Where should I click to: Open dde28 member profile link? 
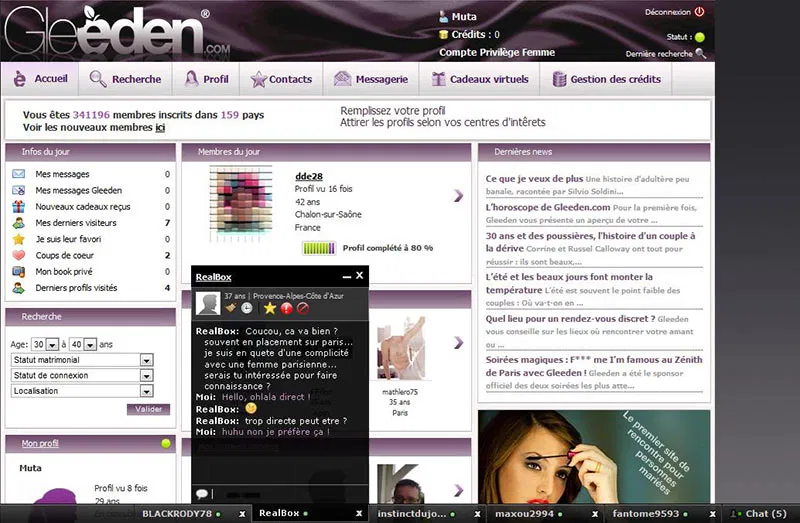[309, 177]
